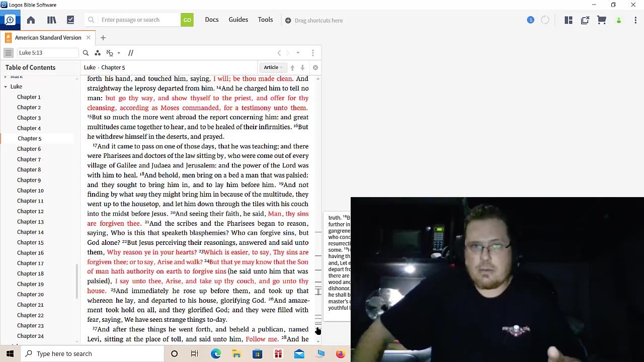Expand the interlinear dropdown arrow

tap(119, 53)
